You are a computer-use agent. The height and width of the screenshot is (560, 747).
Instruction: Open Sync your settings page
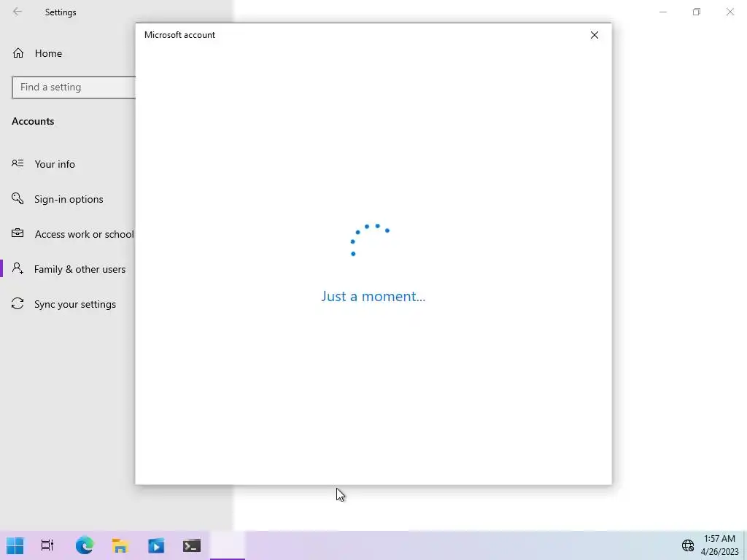tap(69, 304)
